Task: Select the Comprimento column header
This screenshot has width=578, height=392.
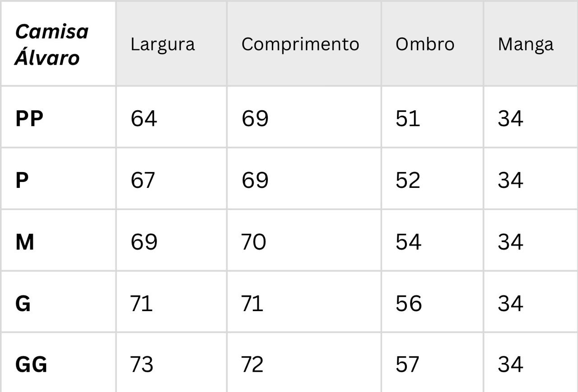Action: coord(300,44)
